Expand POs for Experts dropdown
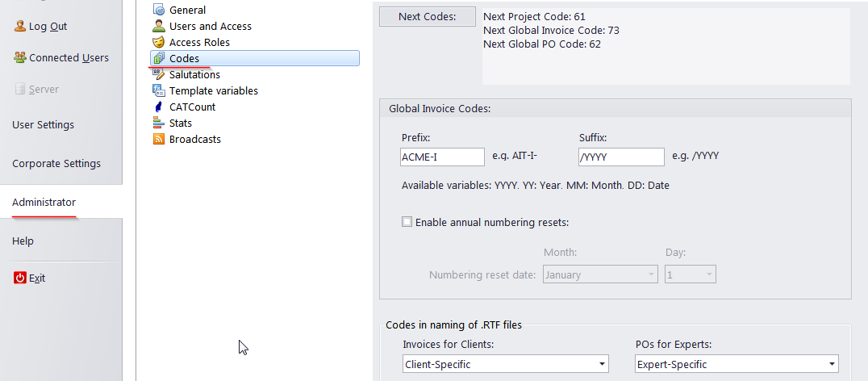Image resolution: width=868 pixels, height=381 pixels. coord(737,364)
